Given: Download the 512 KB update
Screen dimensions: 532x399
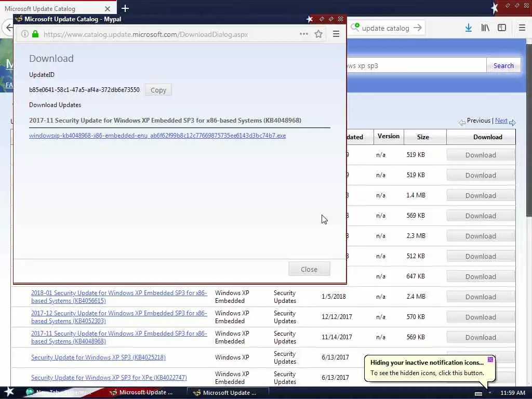Looking at the screenshot, I should (x=481, y=257).
